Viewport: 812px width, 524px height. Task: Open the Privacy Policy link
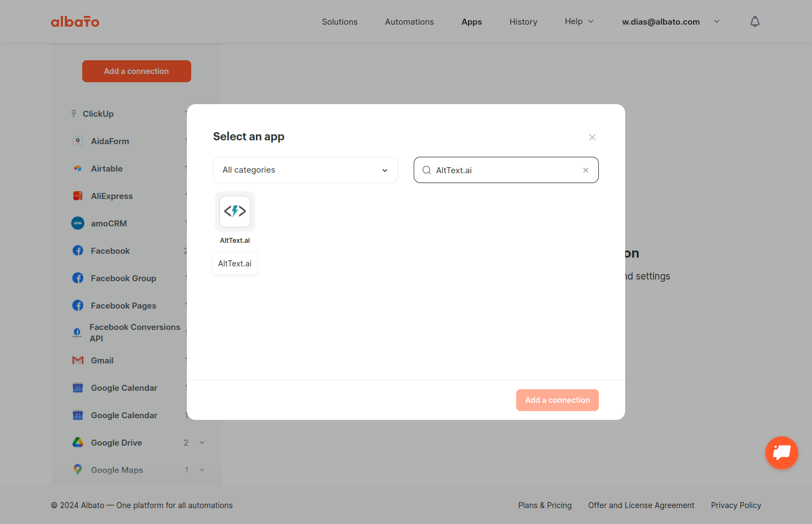point(736,505)
